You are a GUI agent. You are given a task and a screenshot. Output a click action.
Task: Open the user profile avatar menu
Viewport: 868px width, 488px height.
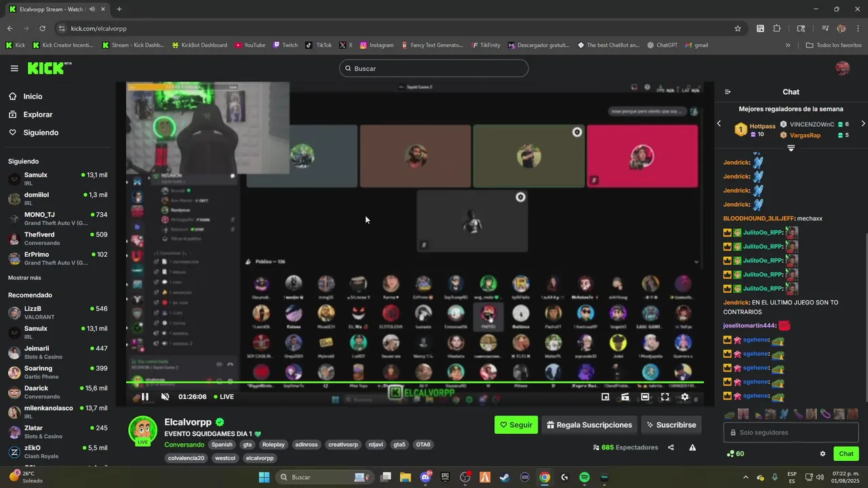(x=842, y=68)
